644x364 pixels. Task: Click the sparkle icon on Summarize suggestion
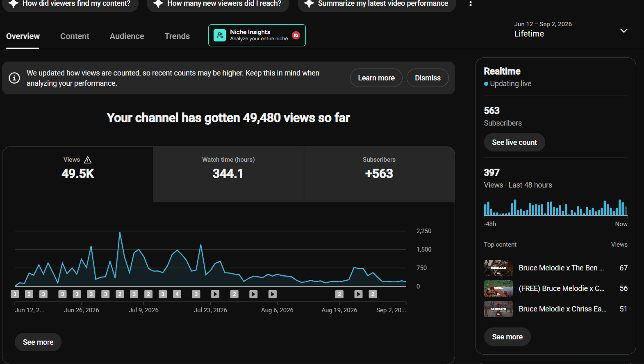(x=309, y=4)
